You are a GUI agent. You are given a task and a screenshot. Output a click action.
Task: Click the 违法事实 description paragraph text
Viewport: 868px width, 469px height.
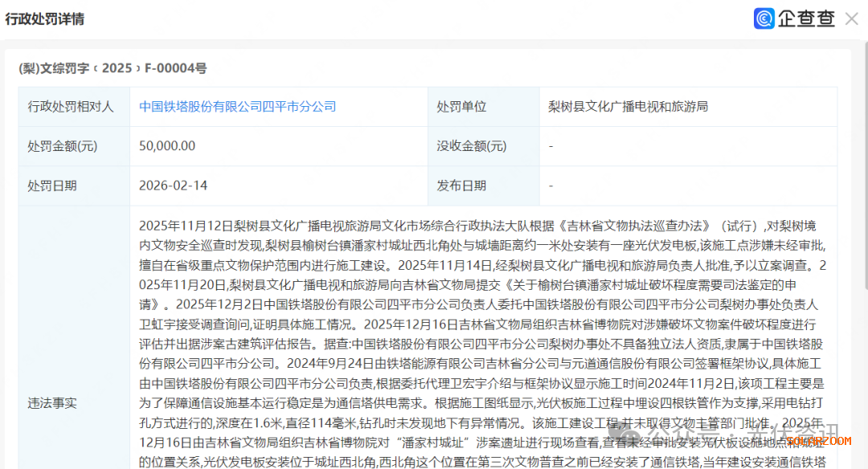(482, 325)
